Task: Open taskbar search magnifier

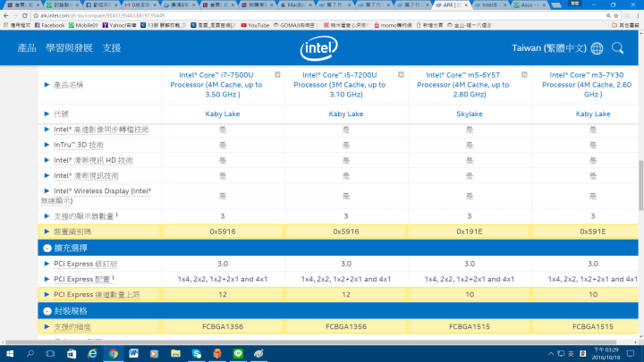Action: [x=30, y=353]
